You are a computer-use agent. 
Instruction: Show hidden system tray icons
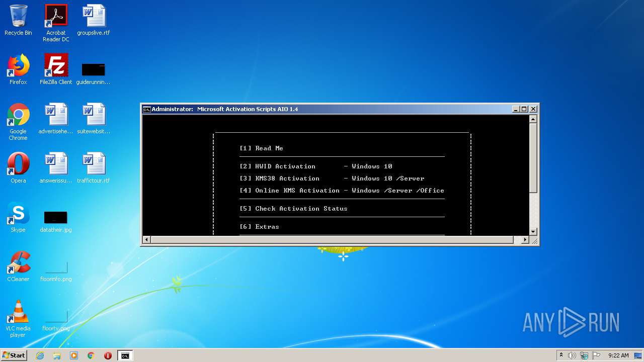click(x=561, y=355)
